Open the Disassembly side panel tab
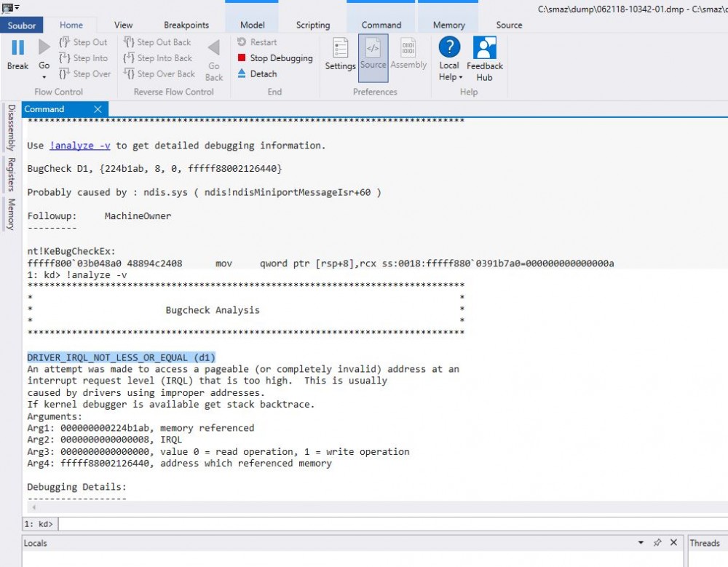This screenshot has width=728, height=567. click(x=11, y=127)
